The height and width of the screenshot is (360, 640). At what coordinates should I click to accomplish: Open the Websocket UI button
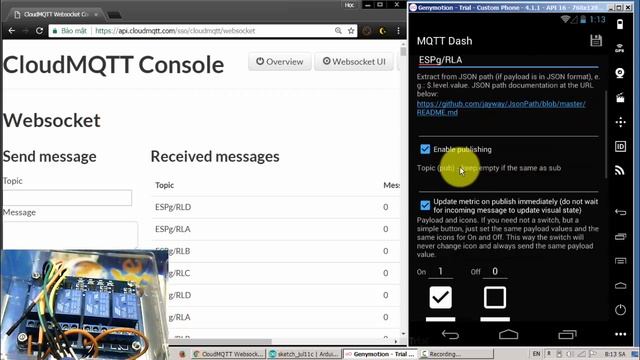point(354,62)
